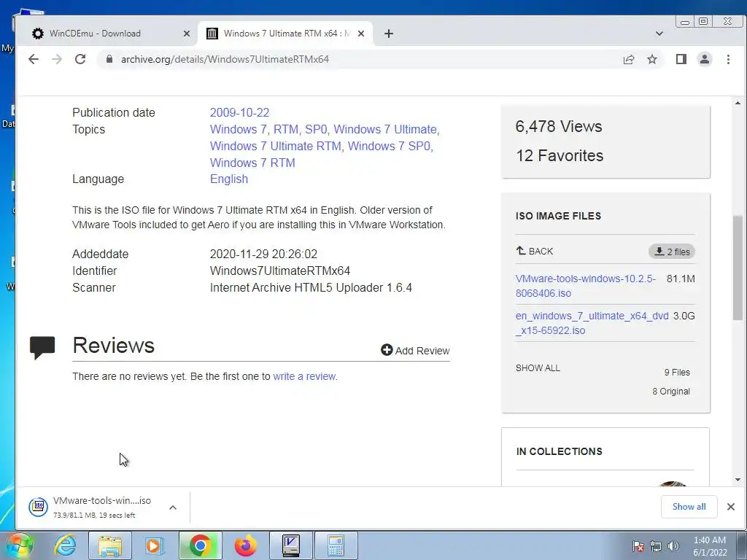Click the vertical scrollbar thumb
The width and height of the screenshot is (747, 560).
click(738, 268)
